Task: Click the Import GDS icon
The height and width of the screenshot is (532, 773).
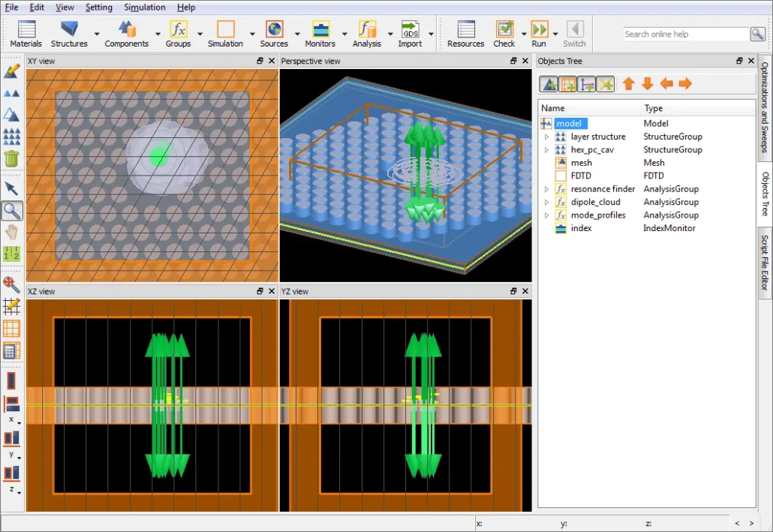Action: (410, 34)
